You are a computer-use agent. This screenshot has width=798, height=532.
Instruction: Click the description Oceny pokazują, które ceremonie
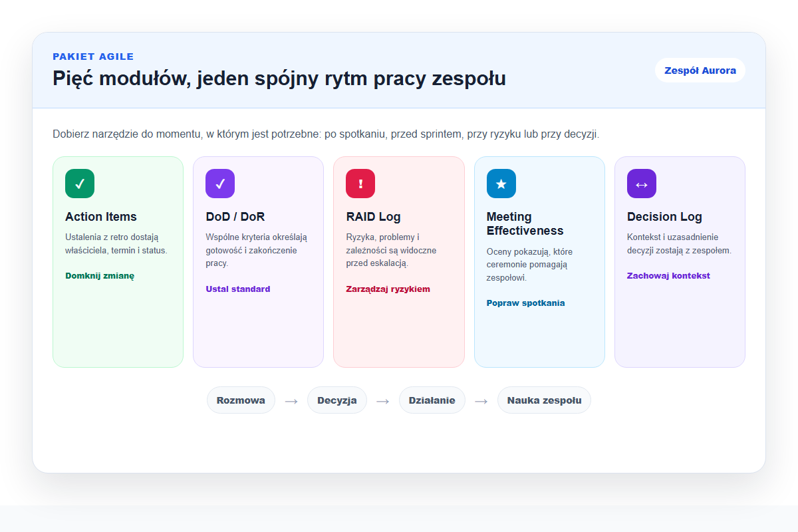pyautogui.click(x=529, y=265)
